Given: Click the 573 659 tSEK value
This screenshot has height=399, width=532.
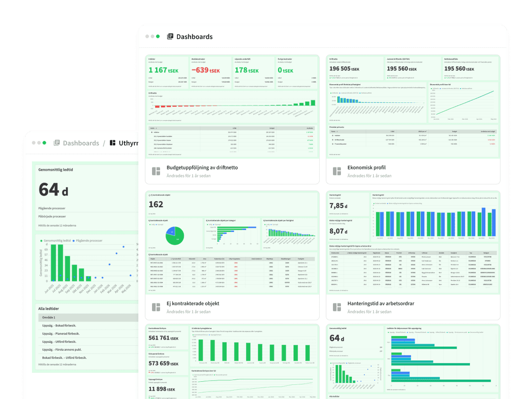Looking at the screenshot, I should 164,364.
